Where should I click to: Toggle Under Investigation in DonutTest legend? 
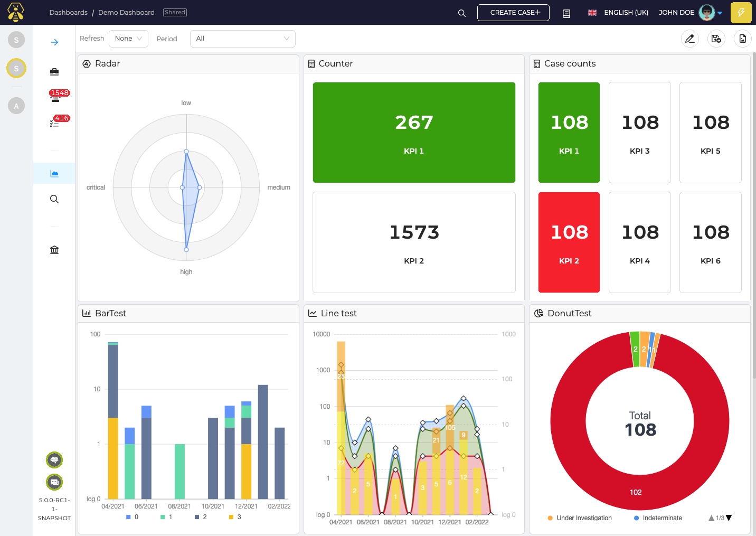coord(580,518)
